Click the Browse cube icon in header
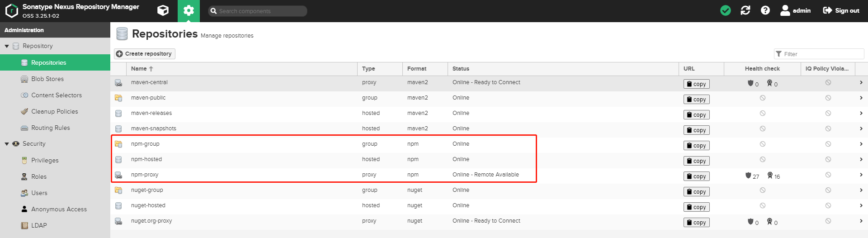 [163, 10]
